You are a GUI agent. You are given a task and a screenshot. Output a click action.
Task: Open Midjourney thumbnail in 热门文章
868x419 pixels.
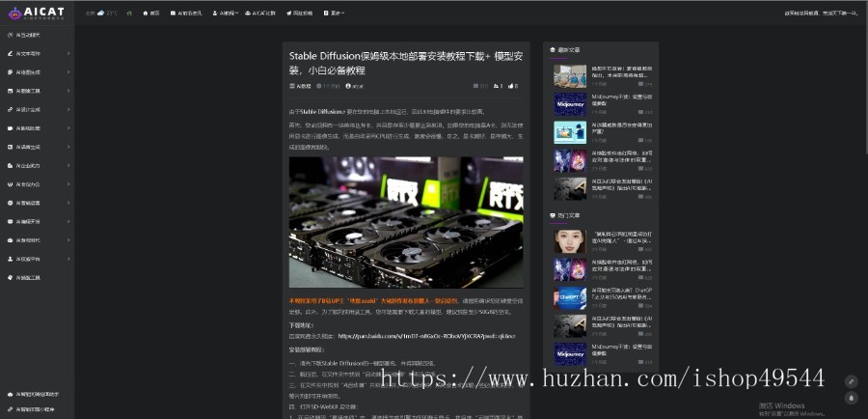[x=570, y=353]
